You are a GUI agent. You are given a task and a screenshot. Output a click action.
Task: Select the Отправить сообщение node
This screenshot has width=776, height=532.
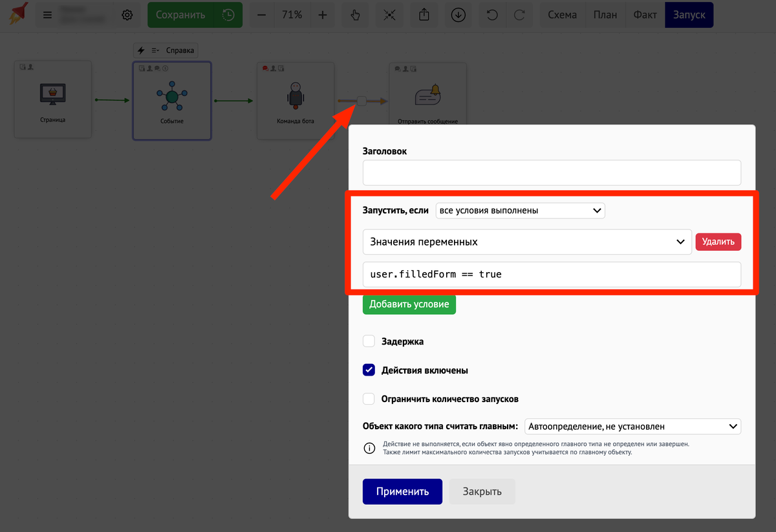pyautogui.click(x=427, y=94)
